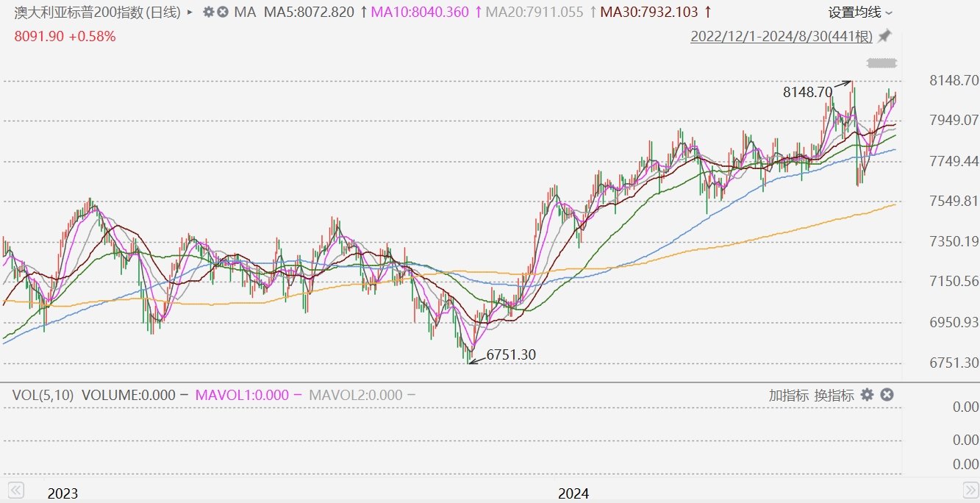Expand the period triangle next to 日线 title
Image resolution: width=980 pixels, height=503 pixels.
(190, 13)
